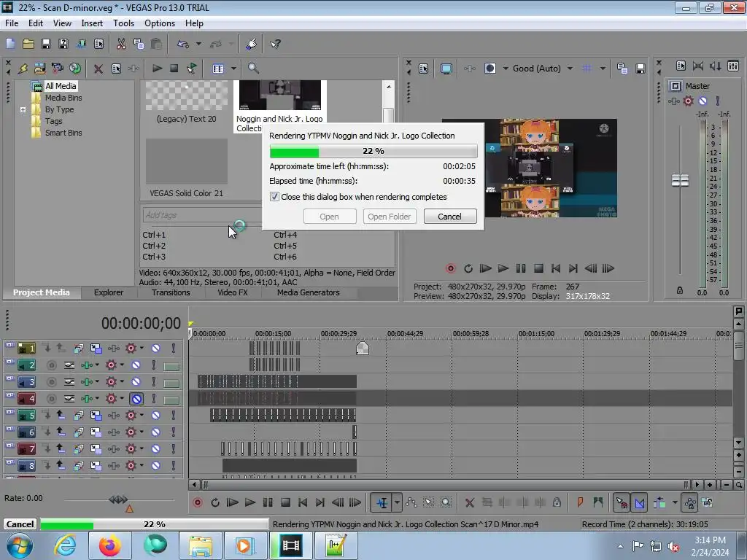The height and width of the screenshot is (560, 747).
Task: Click the timeline horizontal scrollbar
Action: (444, 485)
